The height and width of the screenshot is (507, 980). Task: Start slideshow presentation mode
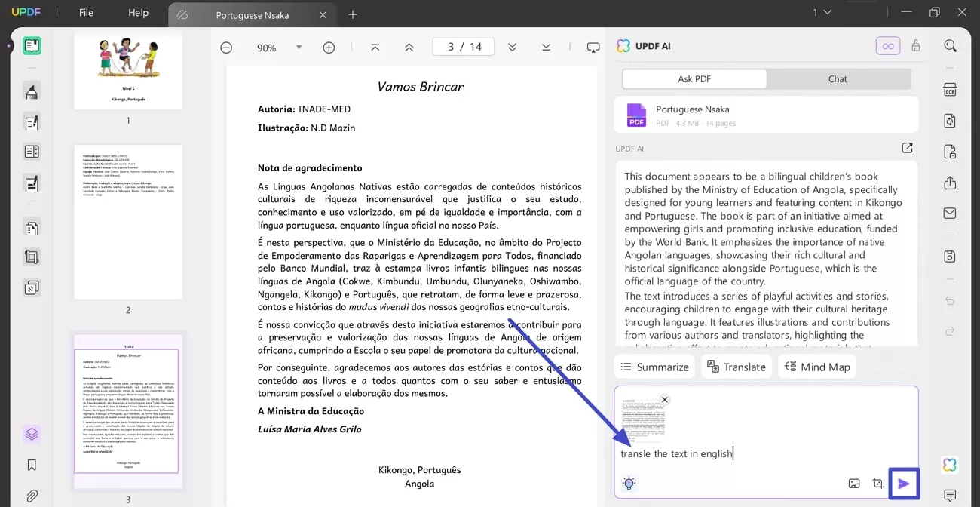pos(593,48)
